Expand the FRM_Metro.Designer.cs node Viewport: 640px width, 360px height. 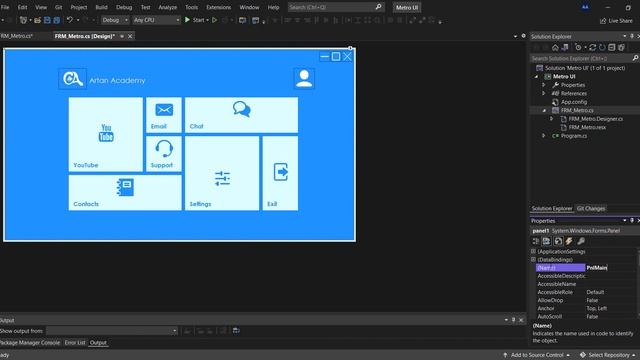[x=551, y=119]
